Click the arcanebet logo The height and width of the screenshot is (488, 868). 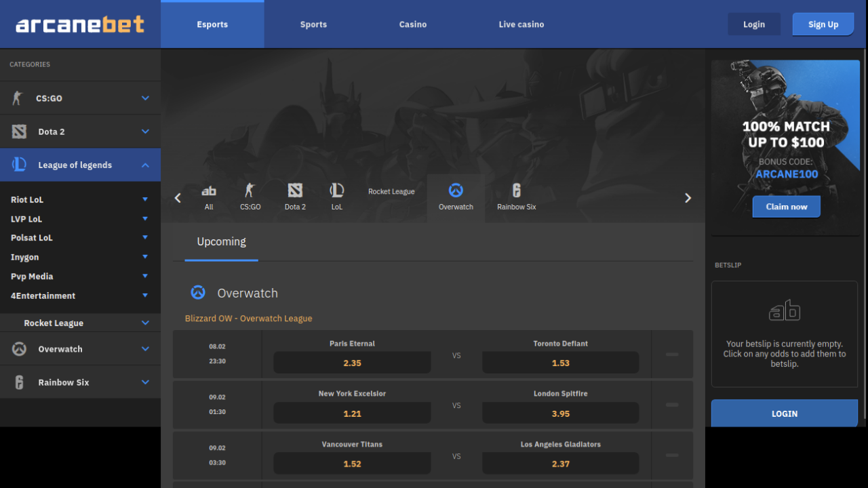(80, 24)
